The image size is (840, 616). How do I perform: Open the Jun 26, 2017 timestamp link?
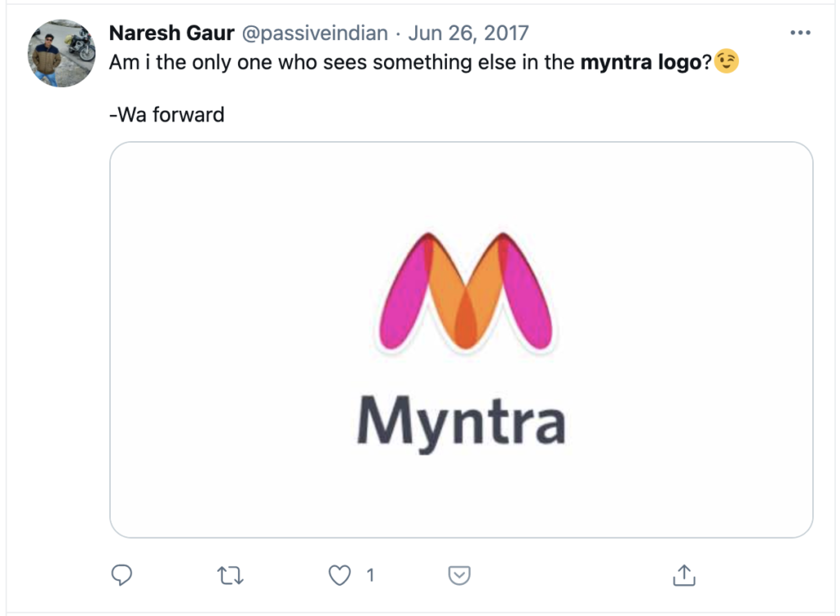tap(468, 33)
